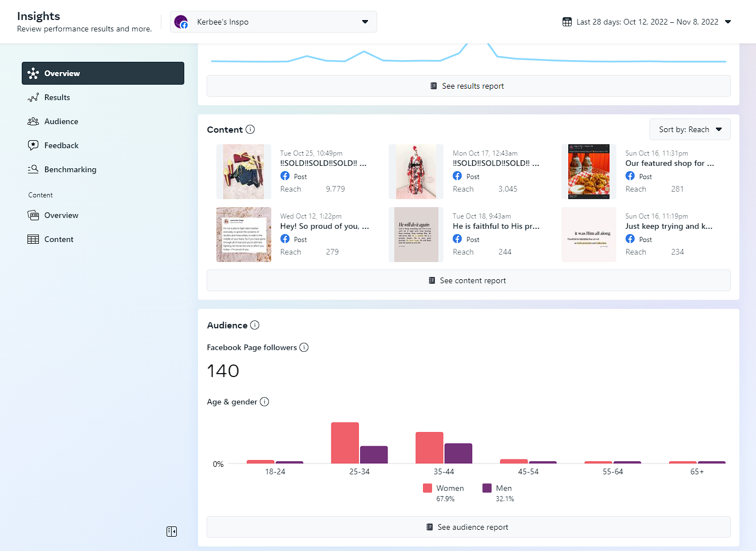This screenshot has width=756, height=551.
Task: Click Facebook icon on featured shop post
Action: coord(630,176)
